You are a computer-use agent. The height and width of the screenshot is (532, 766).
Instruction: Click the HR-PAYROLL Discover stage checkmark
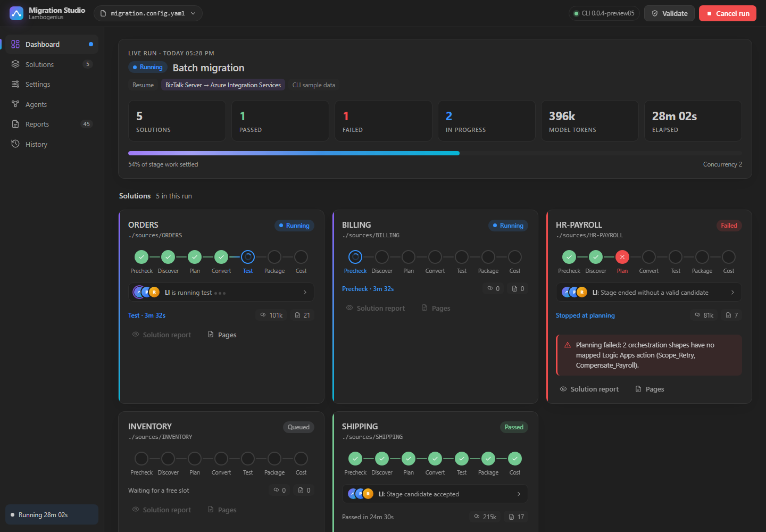click(596, 257)
